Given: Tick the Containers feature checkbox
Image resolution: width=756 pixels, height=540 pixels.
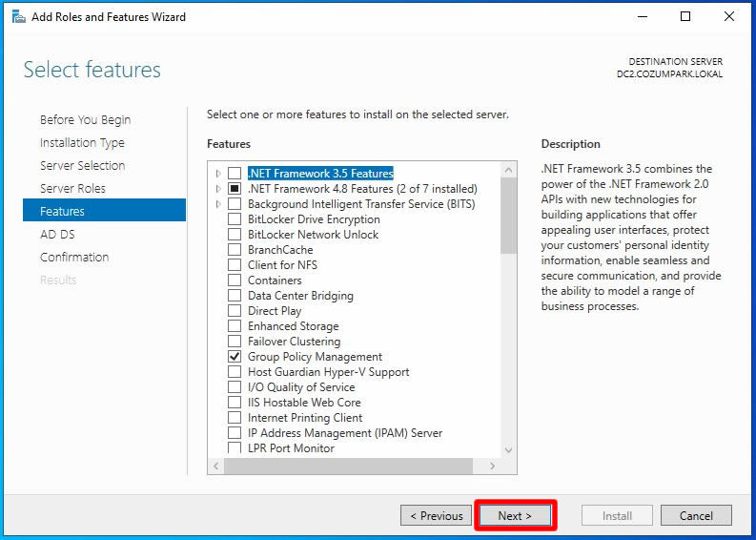Looking at the screenshot, I should (235, 280).
